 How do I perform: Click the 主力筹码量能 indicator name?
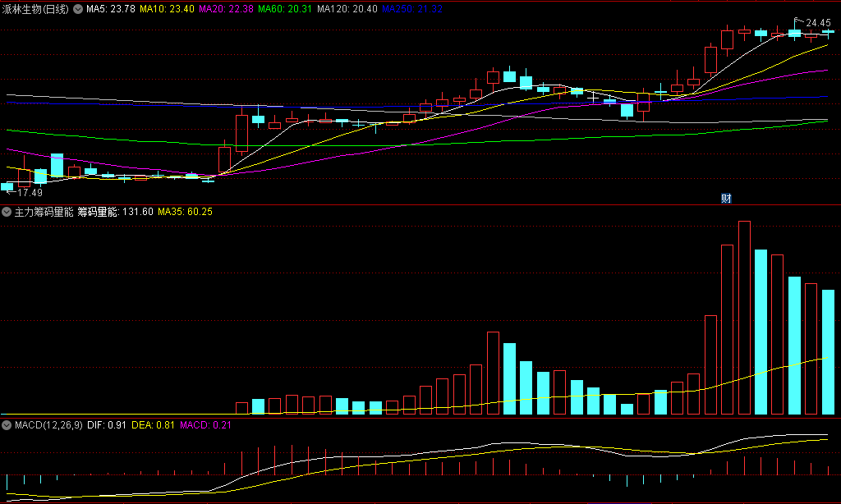44,212
